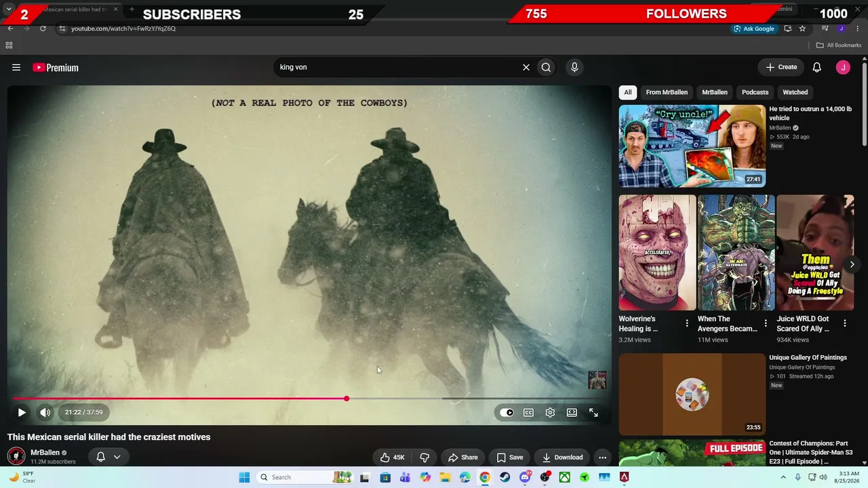Show next shorts with right arrow

(x=852, y=264)
